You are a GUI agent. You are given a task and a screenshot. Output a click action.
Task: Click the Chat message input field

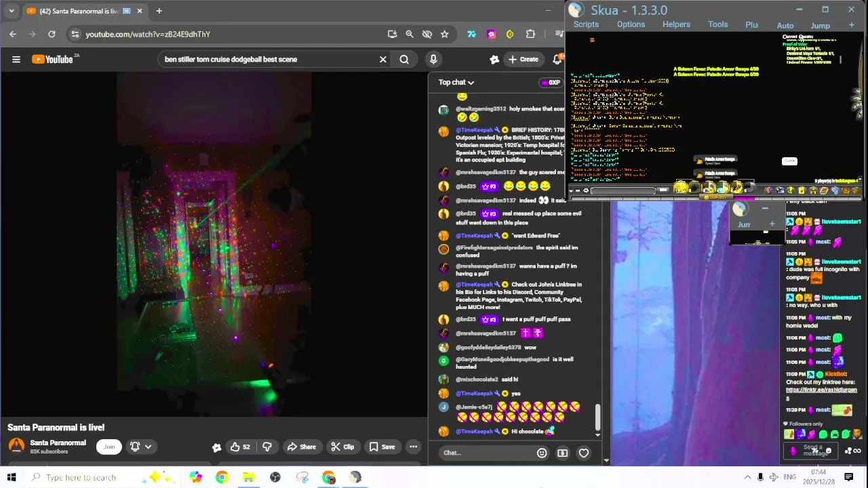[x=485, y=453]
